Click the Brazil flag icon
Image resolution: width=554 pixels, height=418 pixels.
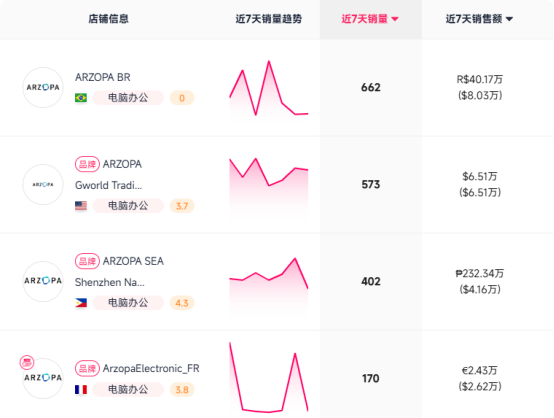81,98
